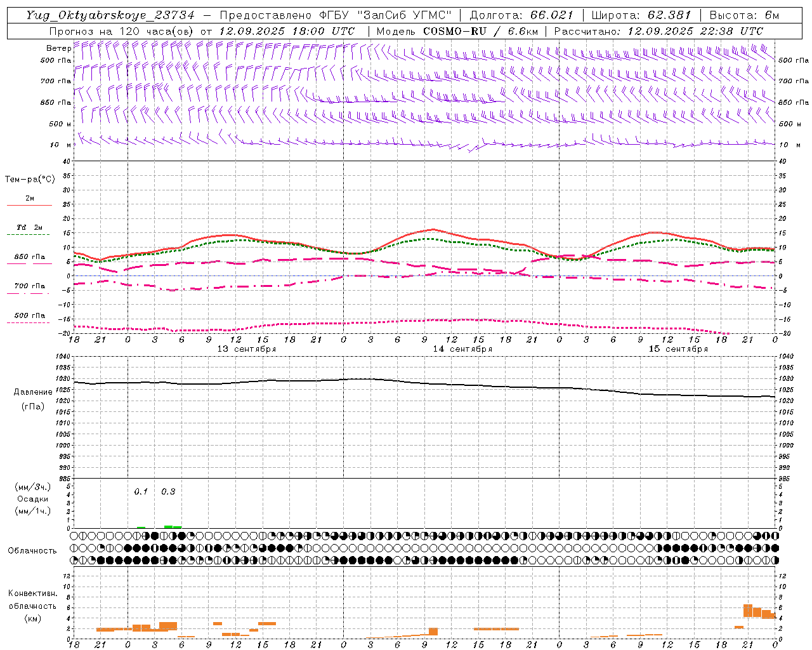Click the 700 гПа temperature legend entry

[29, 286]
